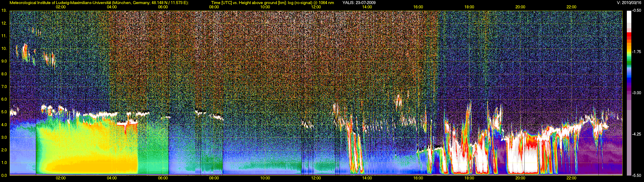Click the 12:00 tick label on the bottom axis

click(x=316, y=178)
